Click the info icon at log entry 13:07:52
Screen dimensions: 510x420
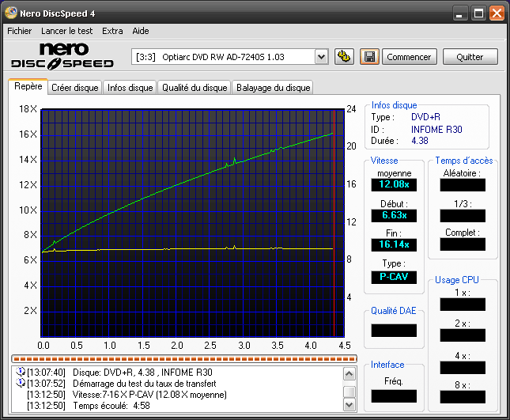coord(21,383)
